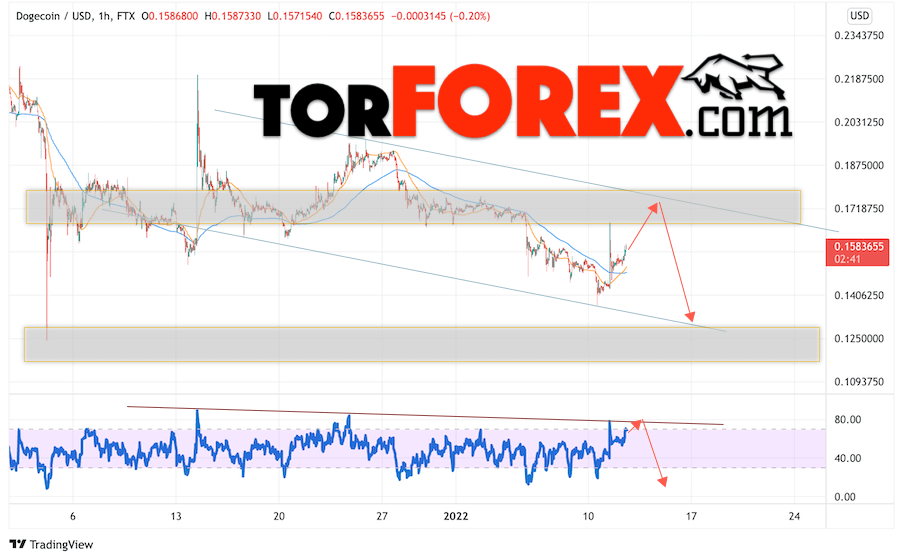903x560 pixels.
Task: Click the date label 24 on time axis
Action: pos(794,516)
